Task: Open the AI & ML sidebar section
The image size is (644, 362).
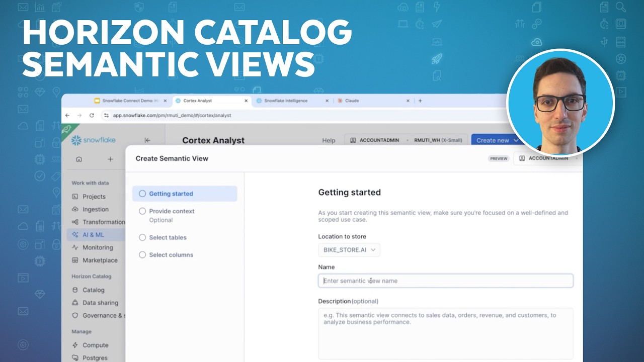Action: (96, 235)
